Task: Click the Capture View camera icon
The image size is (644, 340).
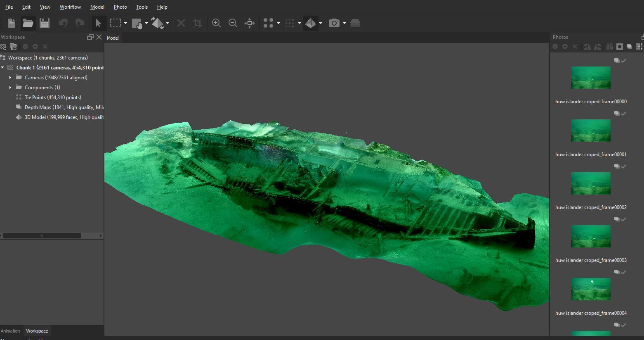Action: tap(334, 23)
